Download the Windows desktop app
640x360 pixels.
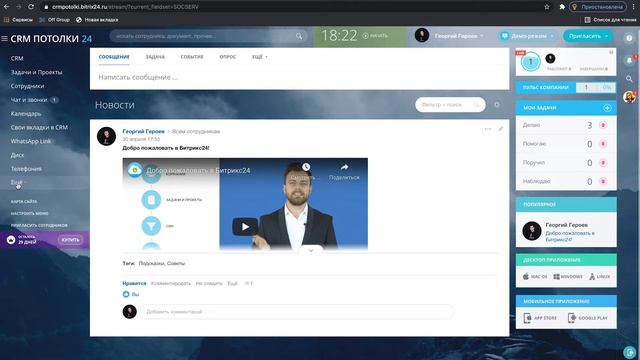568,277
